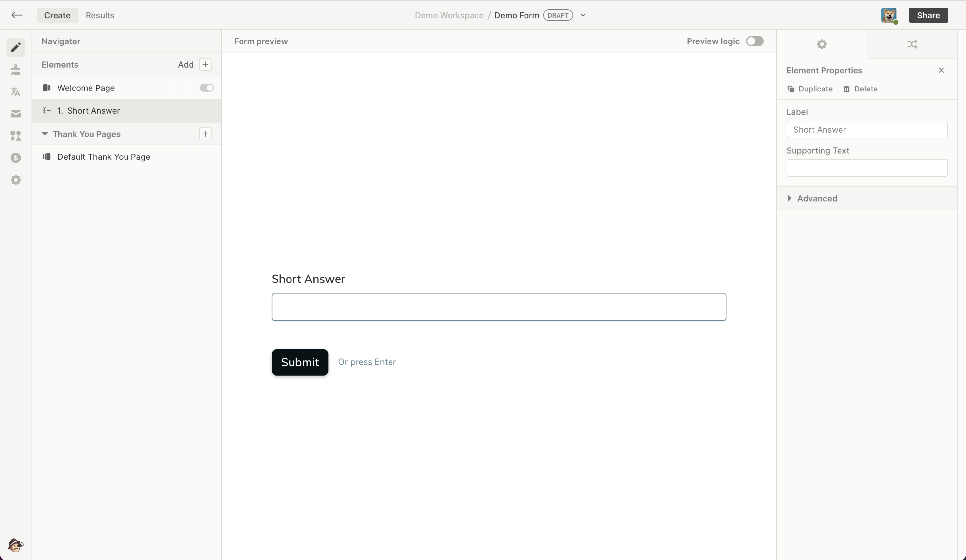Click Or press Enter text
The image size is (966, 560).
[x=367, y=362]
